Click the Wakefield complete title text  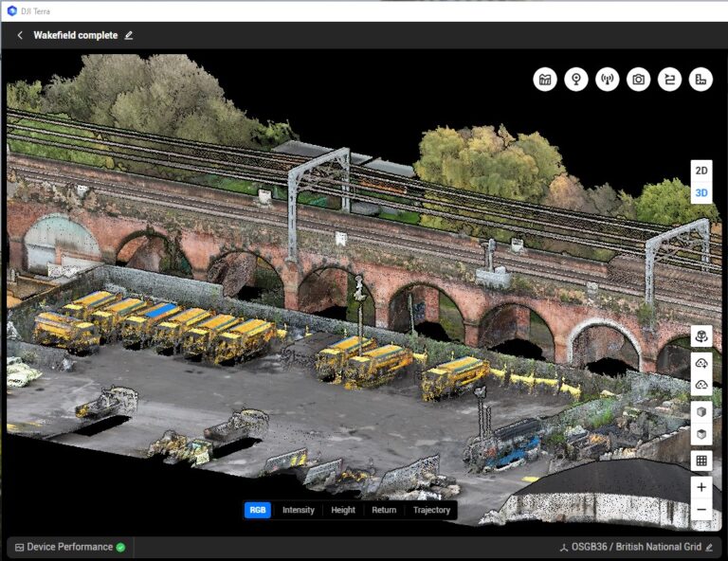[x=76, y=35]
